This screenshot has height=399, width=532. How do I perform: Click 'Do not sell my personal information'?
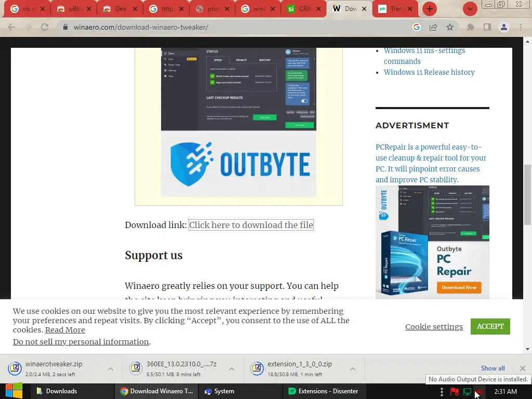pos(81,342)
